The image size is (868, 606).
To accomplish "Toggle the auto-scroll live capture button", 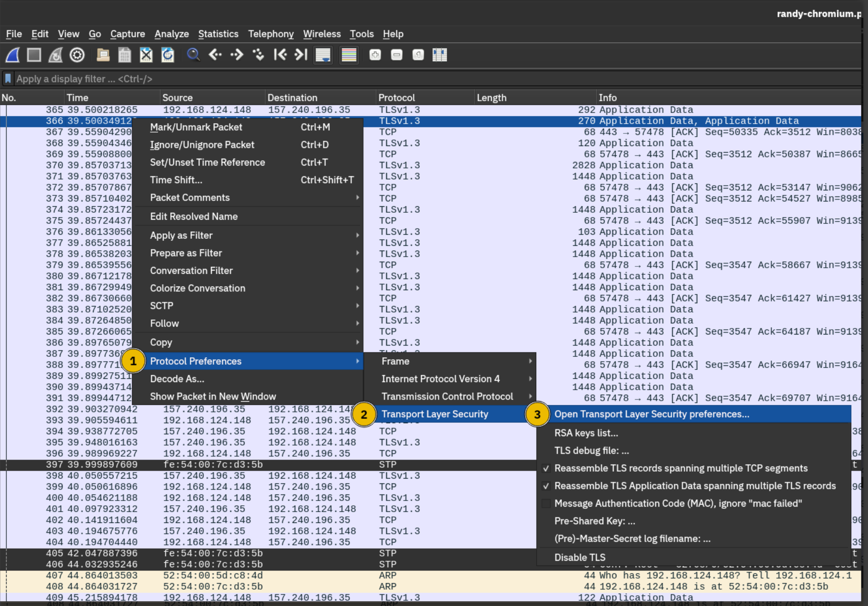I will point(323,55).
